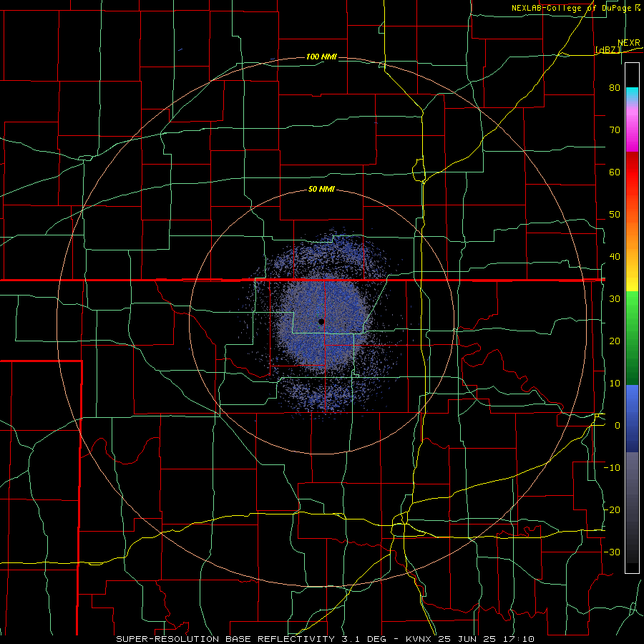Click the 10 value on the dBZ scale

click(615, 384)
